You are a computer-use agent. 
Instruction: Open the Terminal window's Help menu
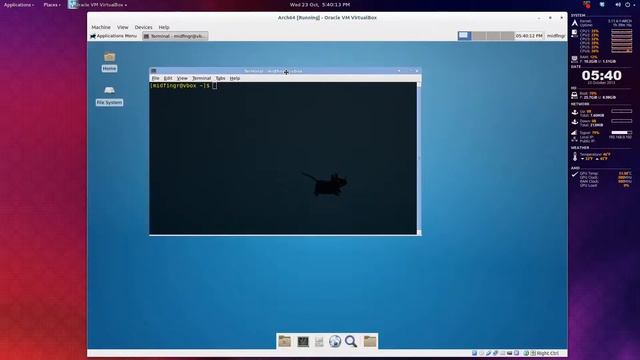click(235, 78)
